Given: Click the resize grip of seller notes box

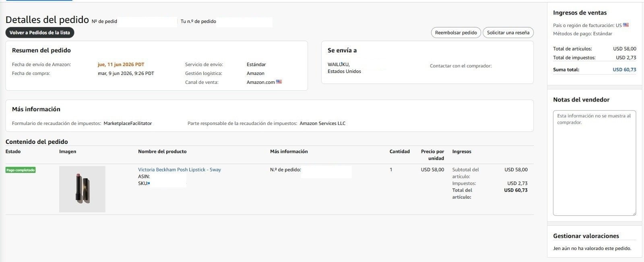Looking at the screenshot, I should point(634,213).
